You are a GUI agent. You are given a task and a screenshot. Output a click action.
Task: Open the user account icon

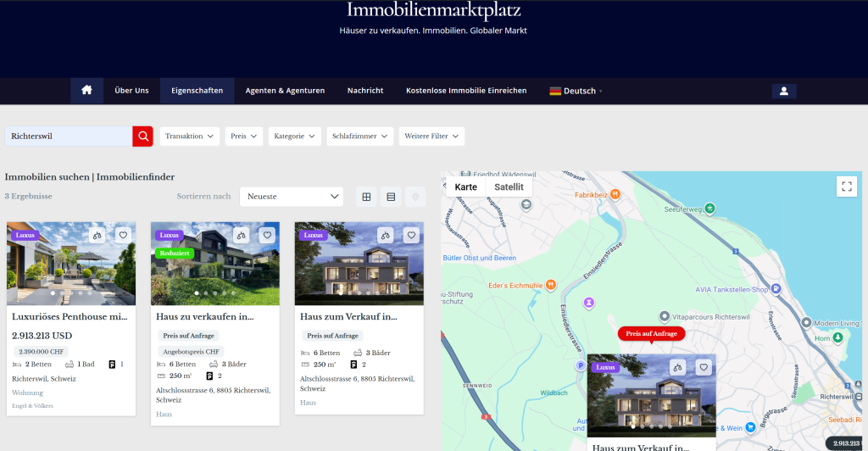coord(783,92)
